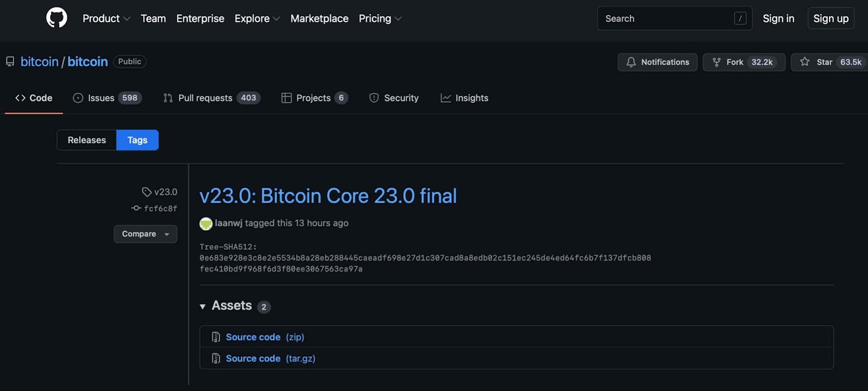This screenshot has width=868, height=391.
Task: Open the v23.0 Bitcoin Core release title
Action: [x=328, y=196]
